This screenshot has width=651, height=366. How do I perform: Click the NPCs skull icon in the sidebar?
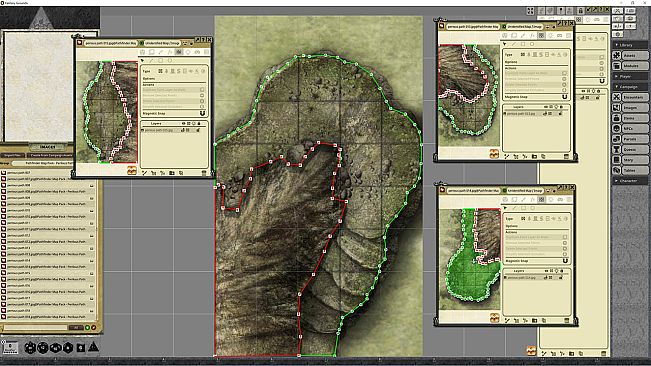(617, 129)
